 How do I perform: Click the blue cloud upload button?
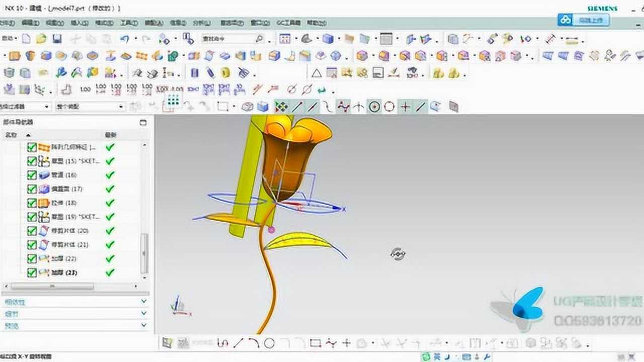click(584, 20)
